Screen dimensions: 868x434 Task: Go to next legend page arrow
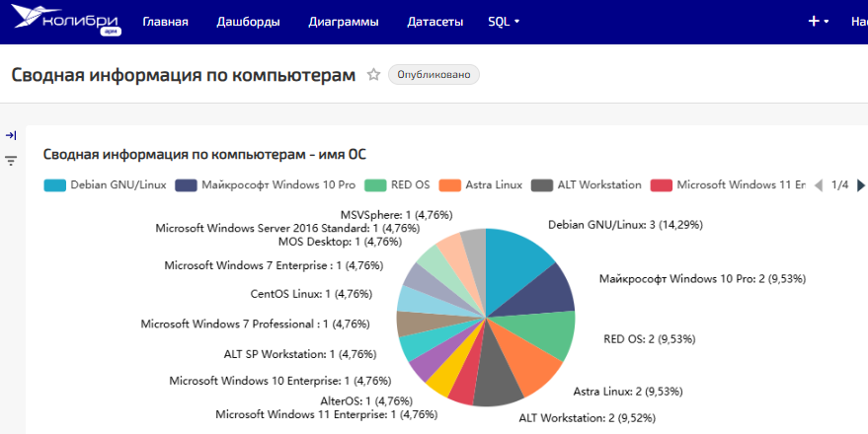[x=860, y=185]
